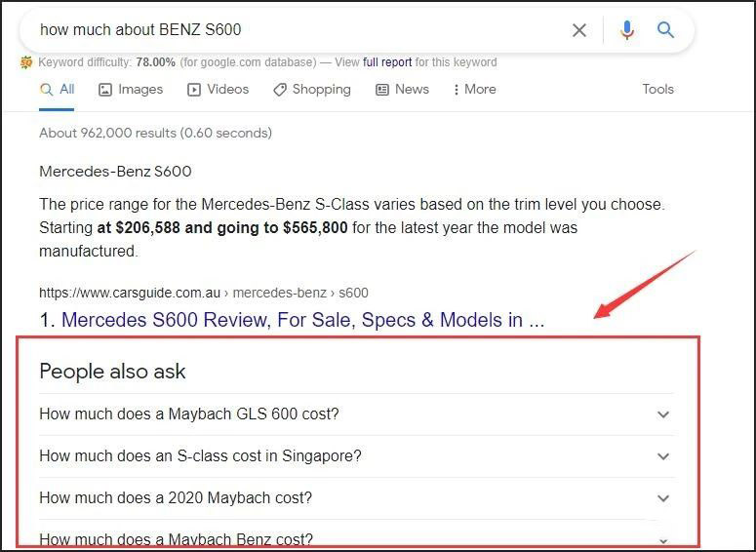Click the voice search microphone icon
This screenshot has width=756, height=552.
pos(626,30)
